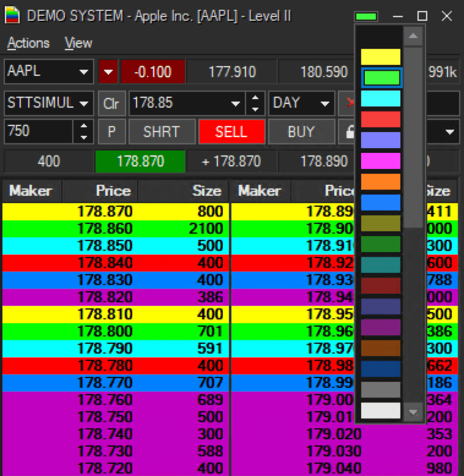
Task: Select the orange color swatch
Action: 381,182
